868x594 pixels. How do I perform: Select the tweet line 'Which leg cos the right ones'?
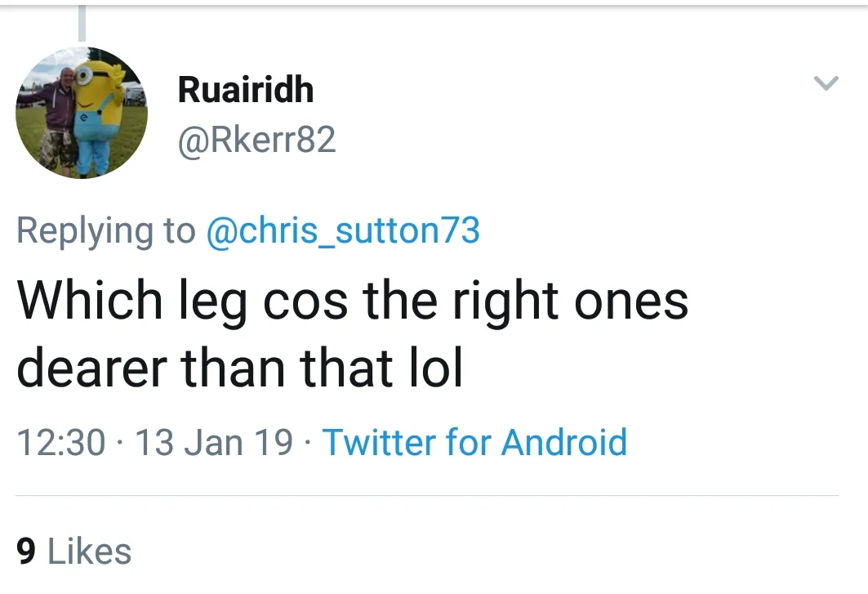(353, 301)
